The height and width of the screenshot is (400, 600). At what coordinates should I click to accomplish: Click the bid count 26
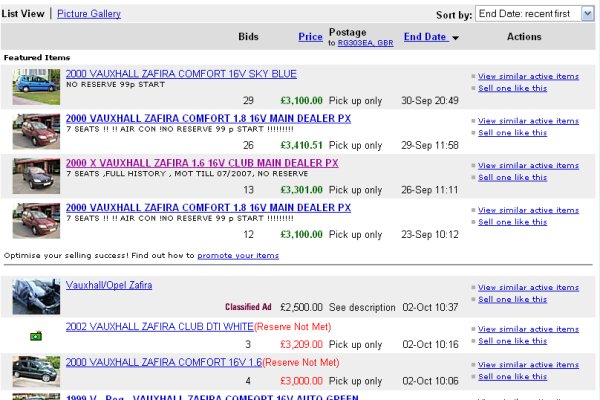(248, 145)
